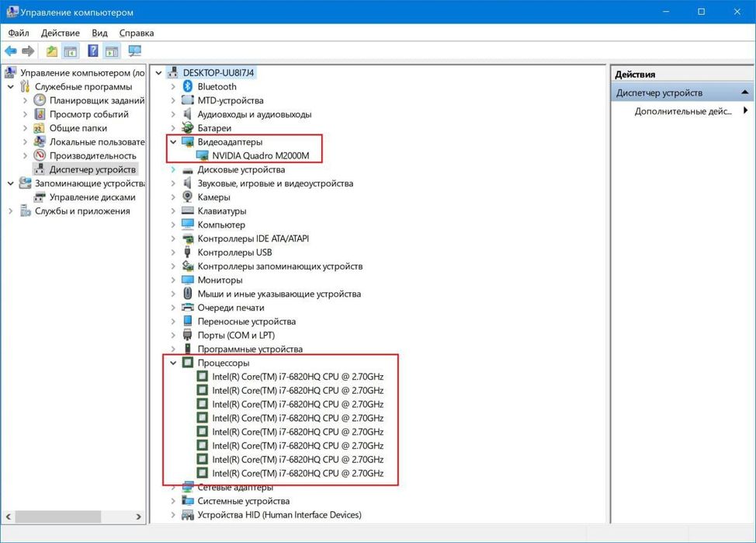The height and width of the screenshot is (543, 756).
Task: Click the show/hide action pane toolbar icon
Action: [113, 50]
